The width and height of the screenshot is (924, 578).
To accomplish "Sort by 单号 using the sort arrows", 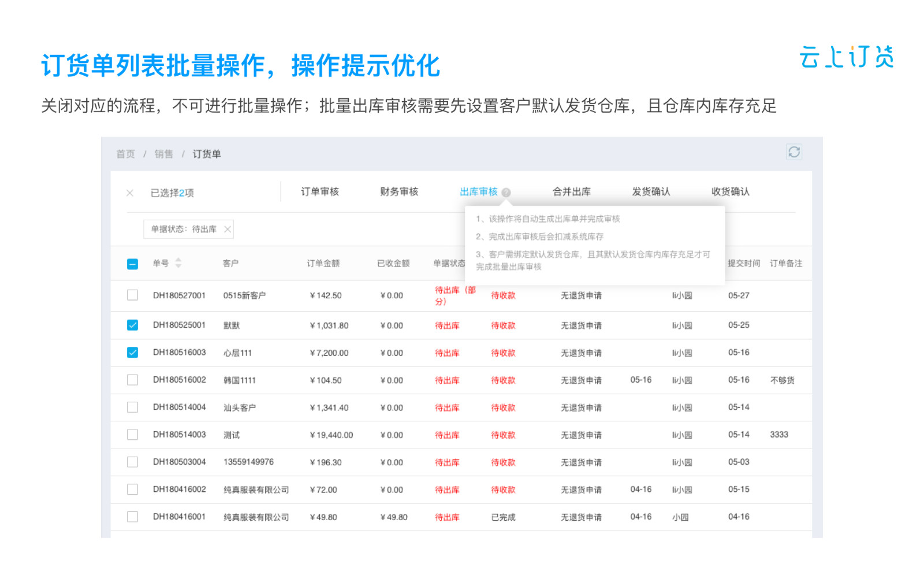I will tap(178, 263).
